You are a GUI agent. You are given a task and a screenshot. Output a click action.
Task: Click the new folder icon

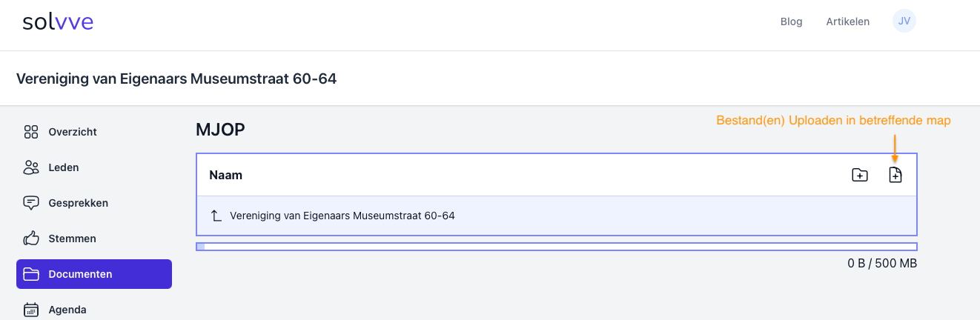tap(860, 176)
